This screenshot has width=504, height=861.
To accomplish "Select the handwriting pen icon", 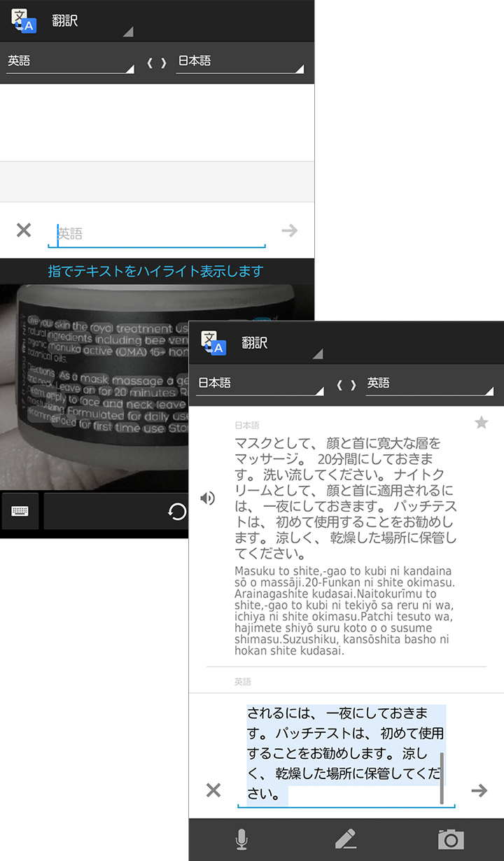I will click(346, 839).
